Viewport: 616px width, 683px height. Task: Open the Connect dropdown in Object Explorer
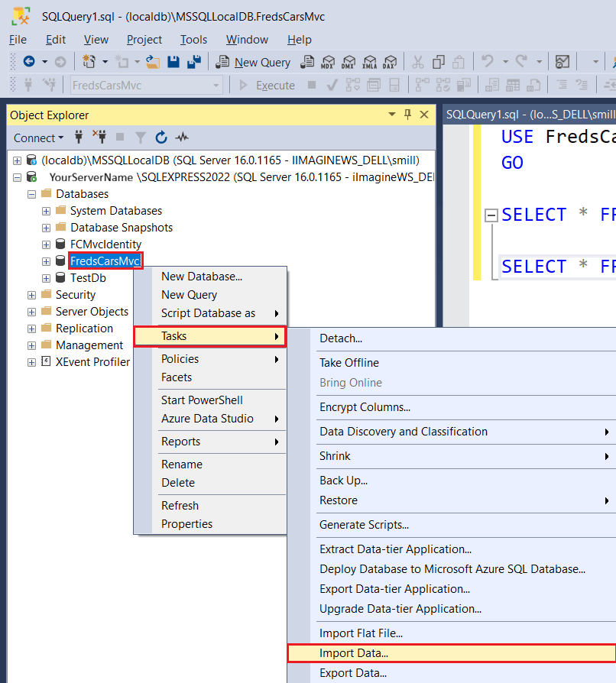point(38,138)
